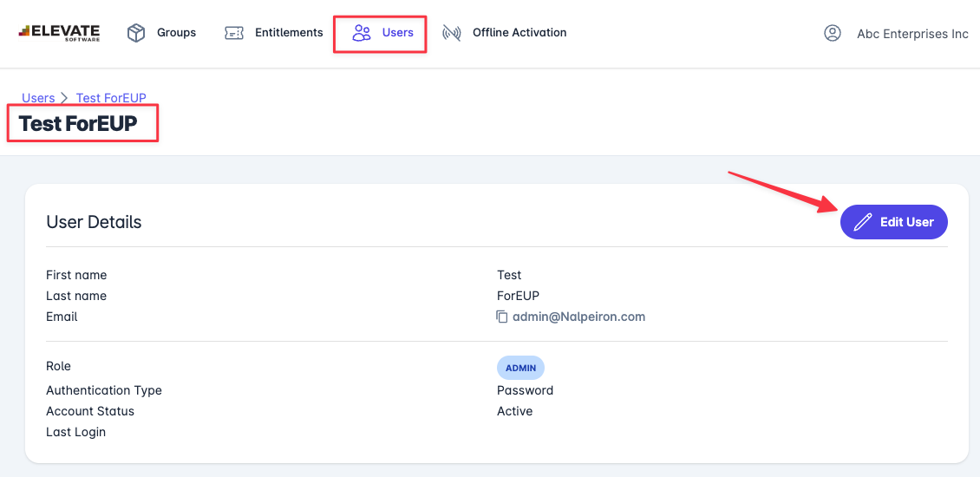Open the Groups menu item

pyautogui.click(x=176, y=33)
